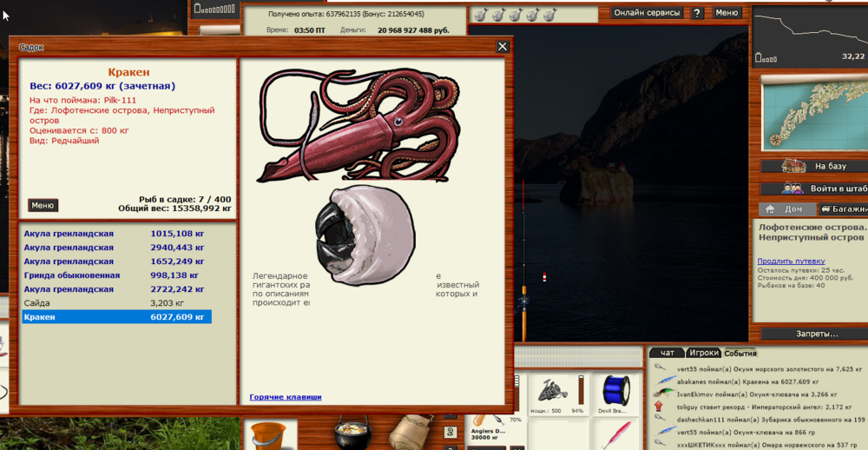868x450 pixels.
Task: Select Акула гренландская 2722,242 кг row
Action: (x=117, y=288)
